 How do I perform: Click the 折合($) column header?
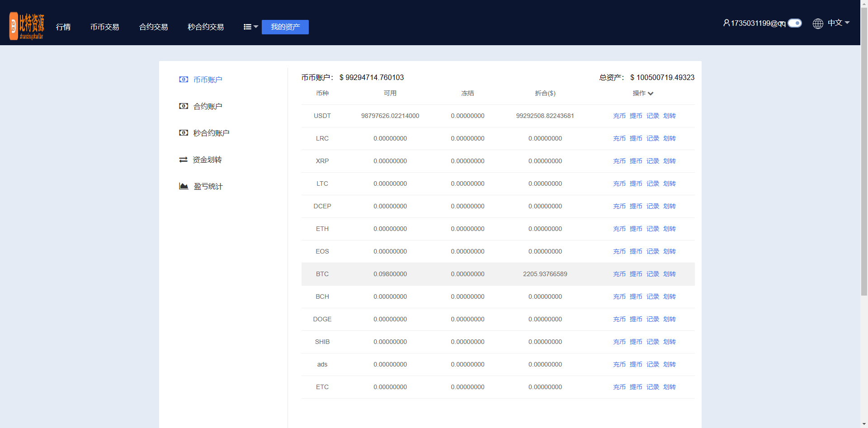pyautogui.click(x=545, y=93)
